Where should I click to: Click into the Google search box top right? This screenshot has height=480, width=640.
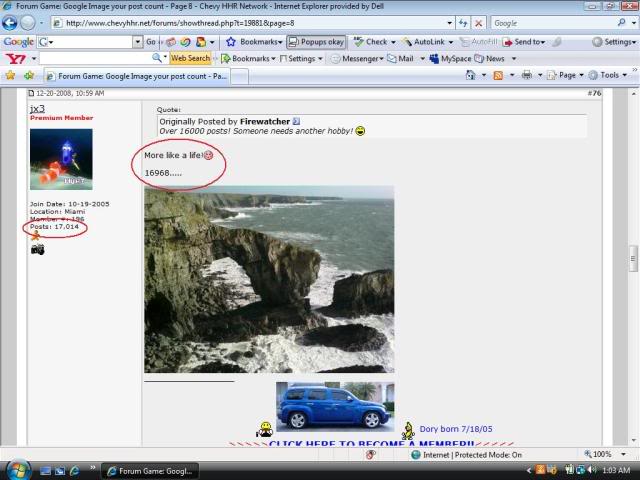[x=553, y=23]
